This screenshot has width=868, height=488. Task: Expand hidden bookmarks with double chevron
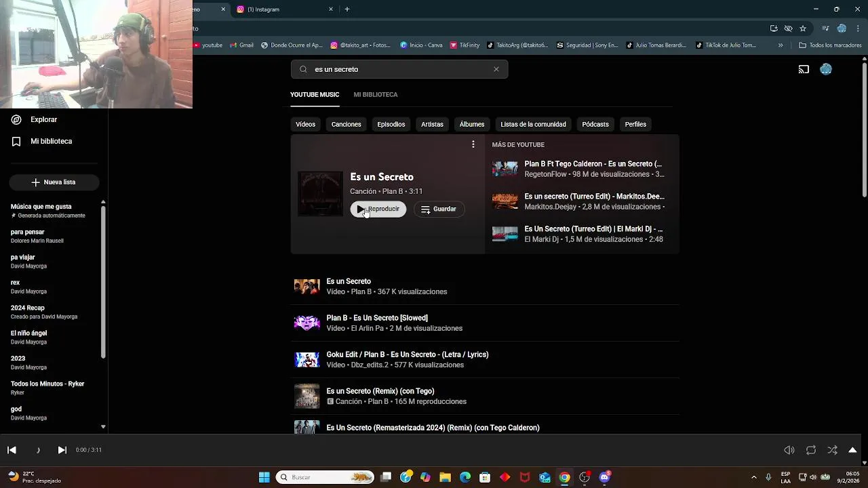click(781, 45)
